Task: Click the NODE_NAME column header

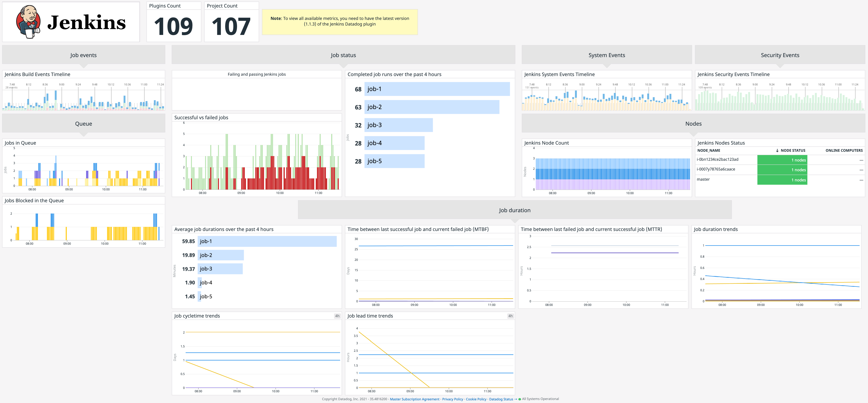Action: coord(708,150)
